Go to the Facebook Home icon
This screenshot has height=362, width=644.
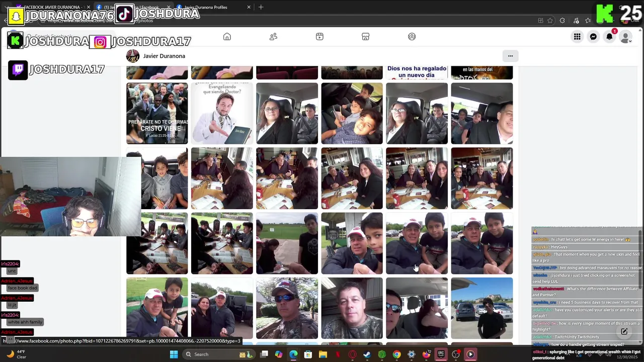coord(227,37)
